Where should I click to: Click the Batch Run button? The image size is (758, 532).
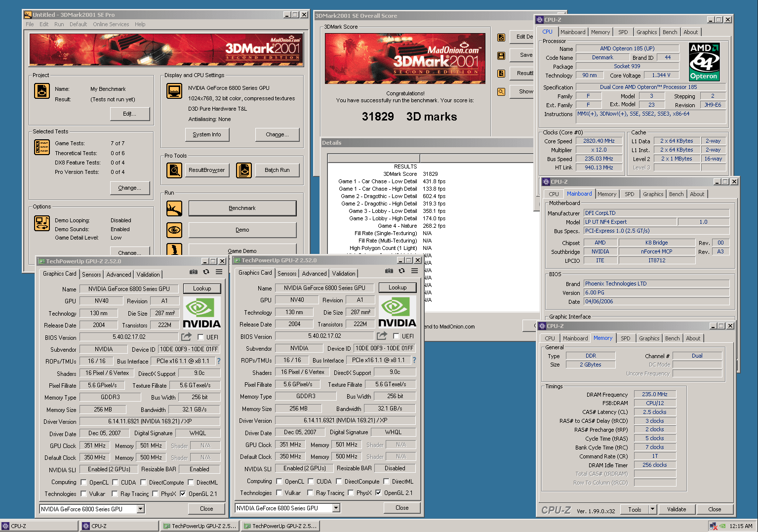point(277,170)
